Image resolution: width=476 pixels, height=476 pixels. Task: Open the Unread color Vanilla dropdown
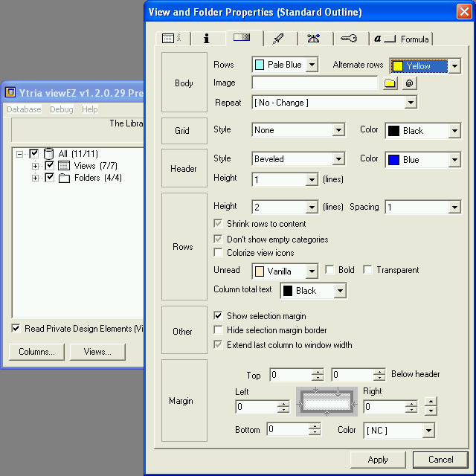pyautogui.click(x=312, y=271)
